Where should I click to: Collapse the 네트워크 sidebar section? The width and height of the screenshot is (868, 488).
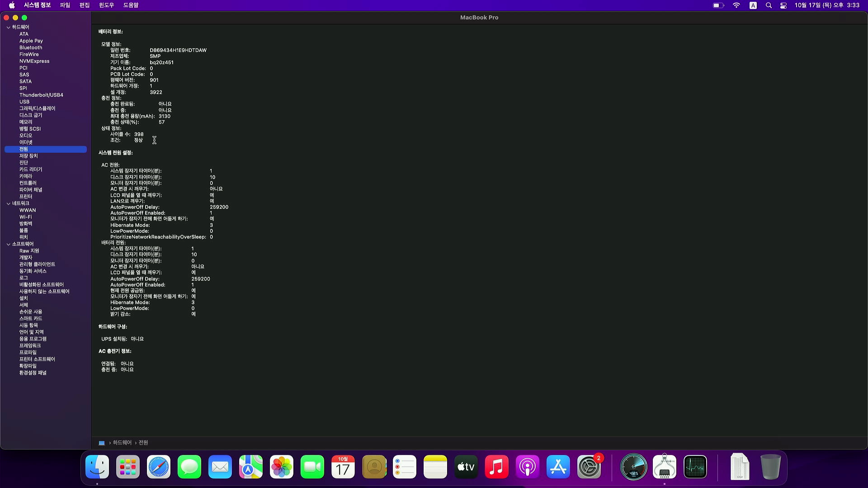click(8, 203)
